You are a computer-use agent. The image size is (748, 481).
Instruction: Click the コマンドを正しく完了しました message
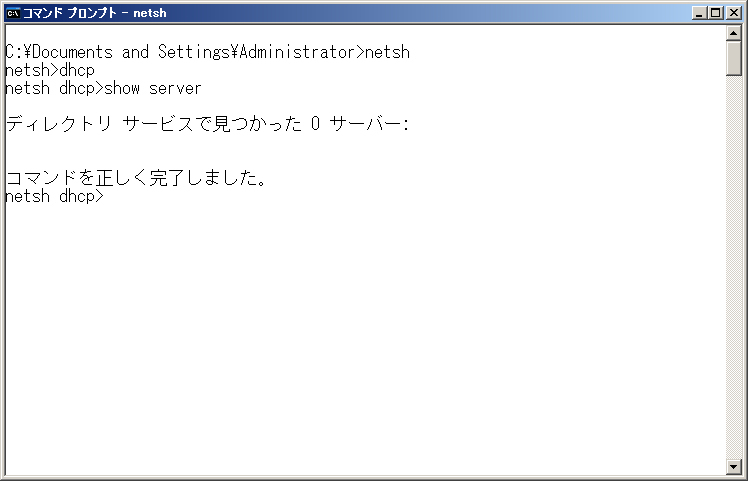point(136,178)
